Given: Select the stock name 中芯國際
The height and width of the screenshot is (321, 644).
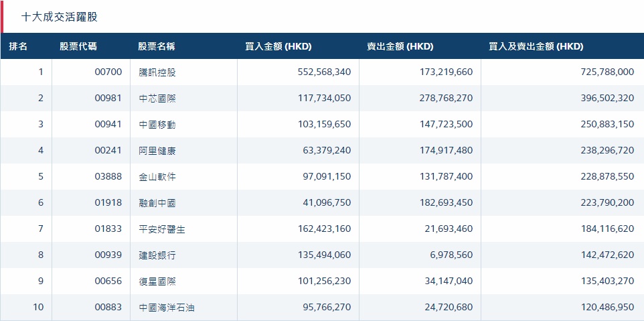Looking at the screenshot, I should [157, 99].
